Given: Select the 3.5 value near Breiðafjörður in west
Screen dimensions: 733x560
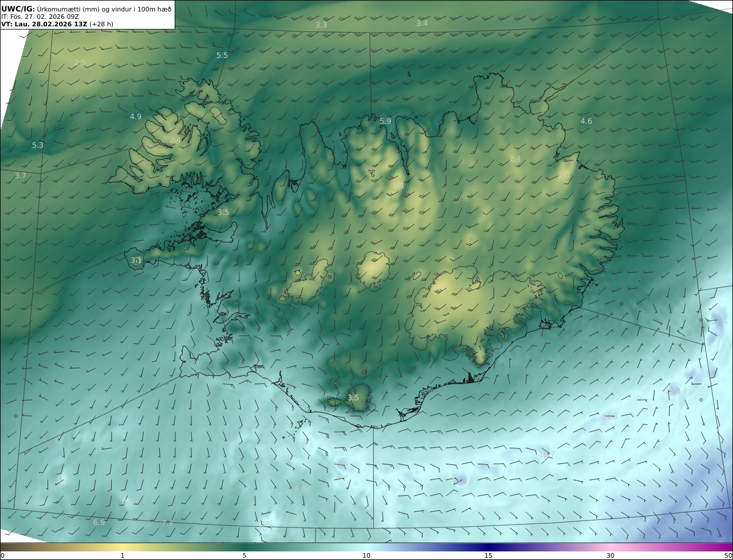Looking at the screenshot, I should click(223, 212).
